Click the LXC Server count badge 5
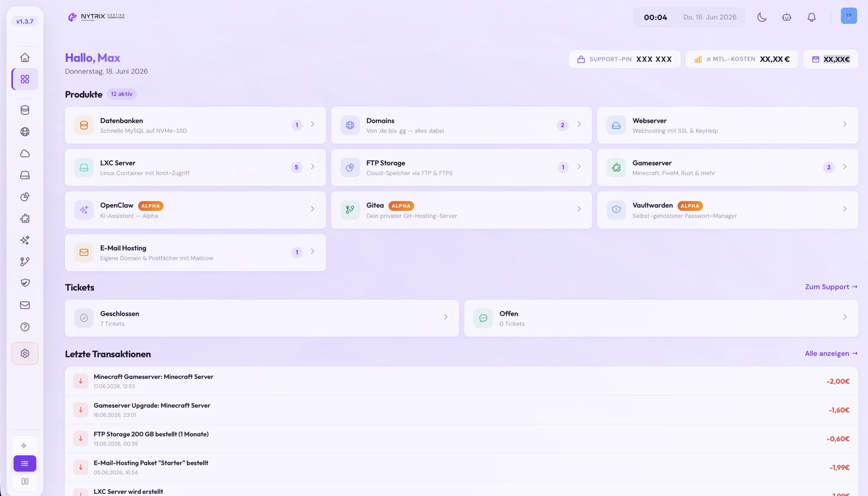 pos(296,167)
